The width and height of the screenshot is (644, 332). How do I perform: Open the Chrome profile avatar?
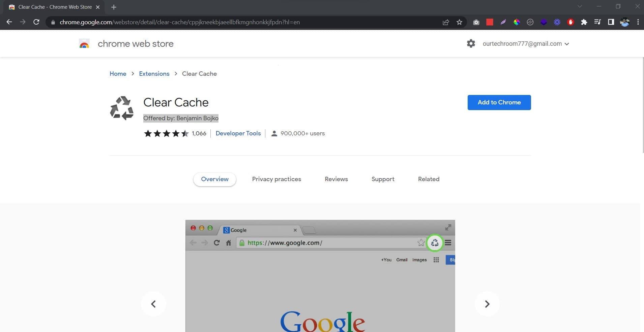tap(624, 22)
